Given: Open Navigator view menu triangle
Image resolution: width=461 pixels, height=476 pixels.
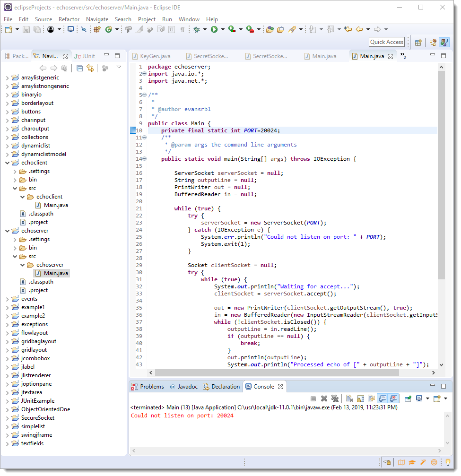Looking at the screenshot, I should pyautogui.click(x=119, y=67).
